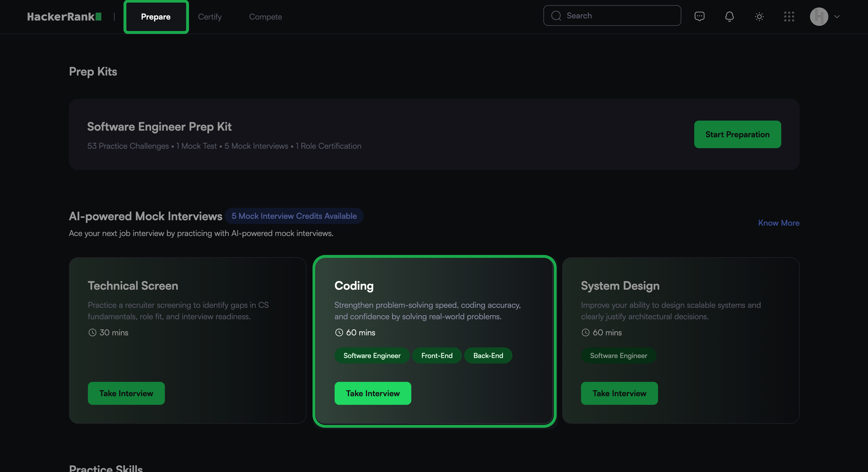Click the user profile avatar
This screenshot has height=472, width=868.
coord(819,16)
